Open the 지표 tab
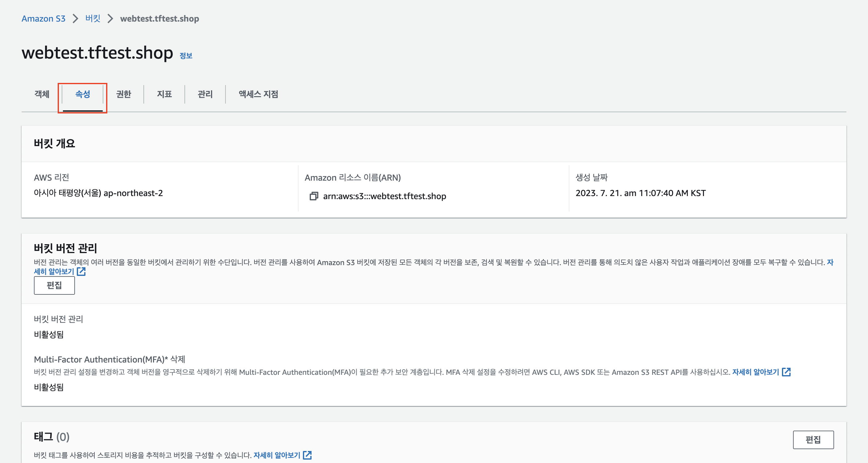 [x=164, y=94]
